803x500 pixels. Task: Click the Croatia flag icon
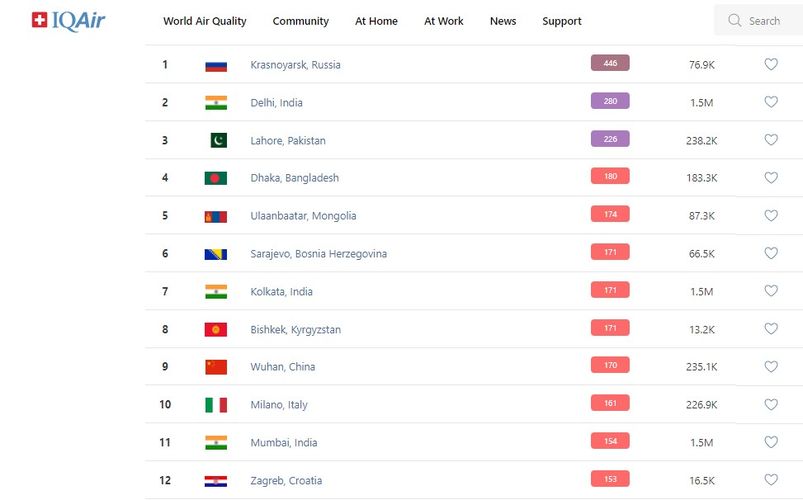tap(216, 481)
